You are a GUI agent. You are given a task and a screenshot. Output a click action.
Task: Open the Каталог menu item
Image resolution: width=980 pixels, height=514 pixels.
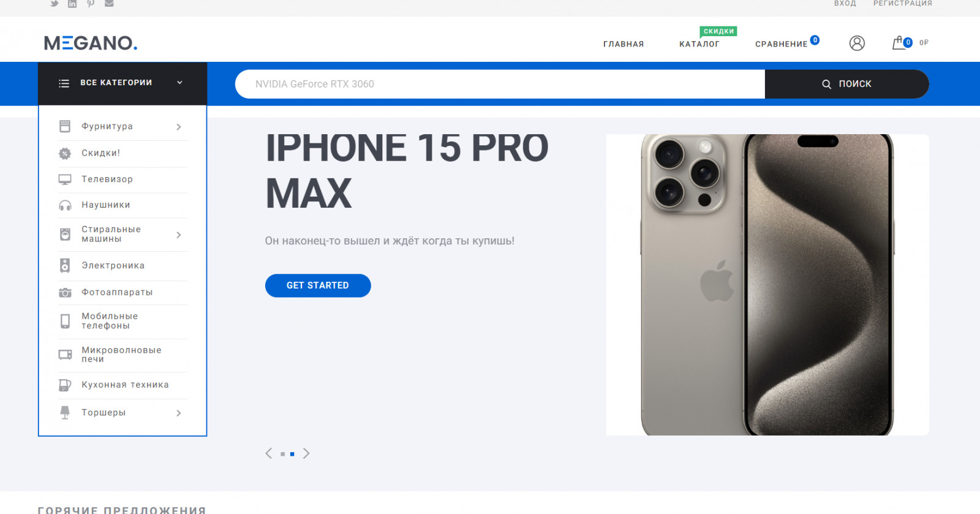pos(699,44)
